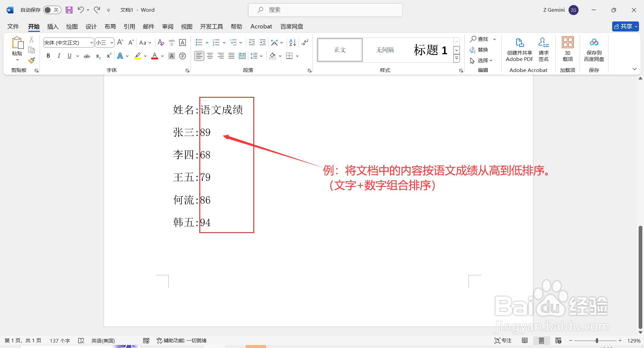Viewport: 644px width, 348px height.
Task: Click the 保存到百度网盘 icon
Action: tap(593, 50)
